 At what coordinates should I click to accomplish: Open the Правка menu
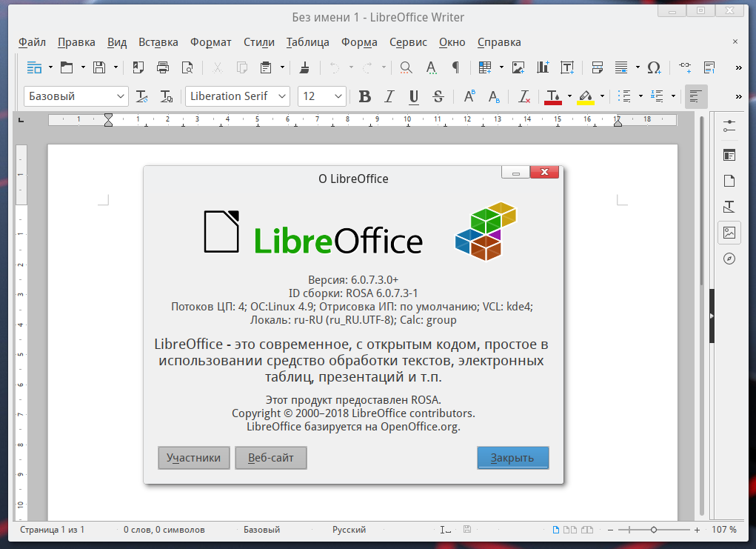(76, 42)
